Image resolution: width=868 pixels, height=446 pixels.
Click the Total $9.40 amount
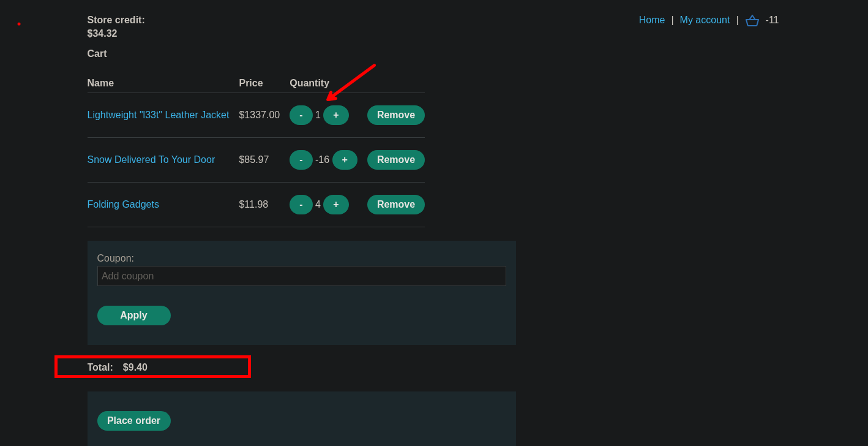(135, 368)
